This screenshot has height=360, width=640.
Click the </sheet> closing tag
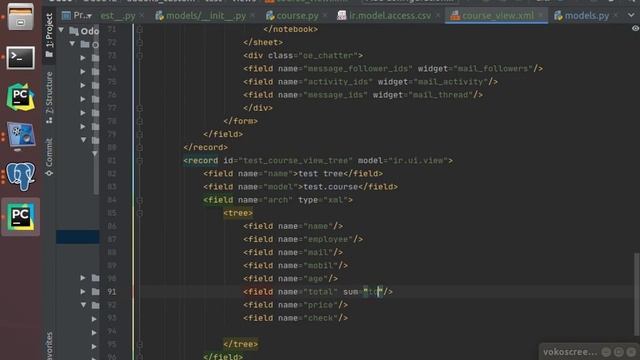click(x=263, y=42)
